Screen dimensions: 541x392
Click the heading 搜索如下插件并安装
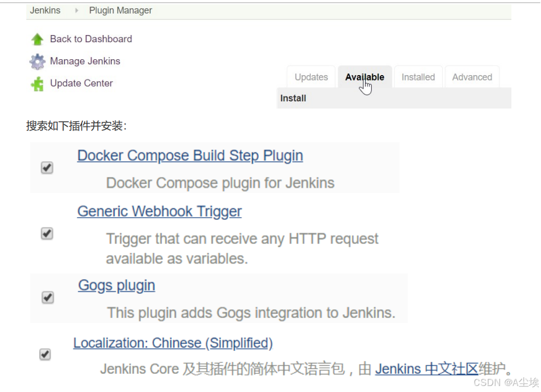pos(77,126)
